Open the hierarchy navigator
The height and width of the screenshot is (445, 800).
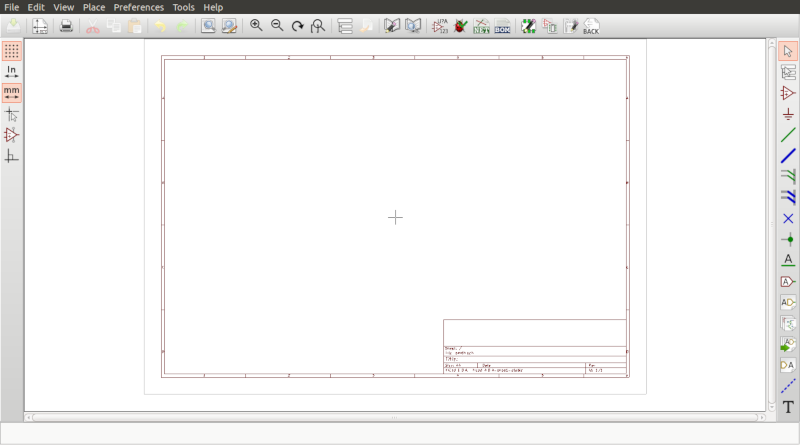345,26
